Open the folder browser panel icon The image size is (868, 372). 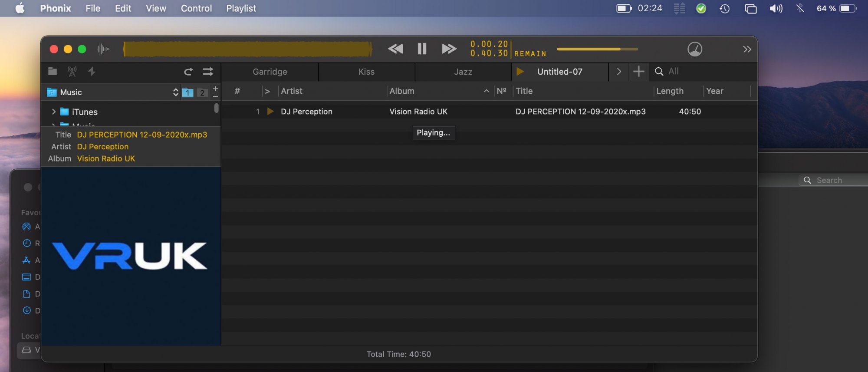click(x=53, y=71)
